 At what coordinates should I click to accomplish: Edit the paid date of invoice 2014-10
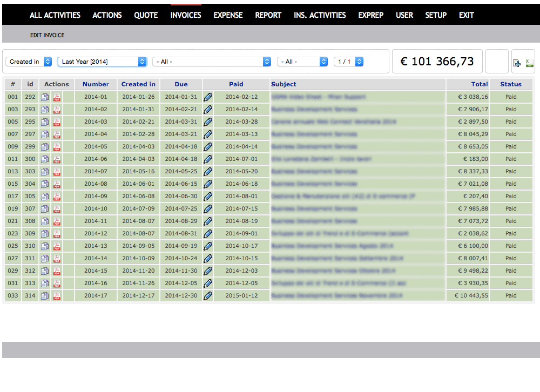[x=208, y=209]
